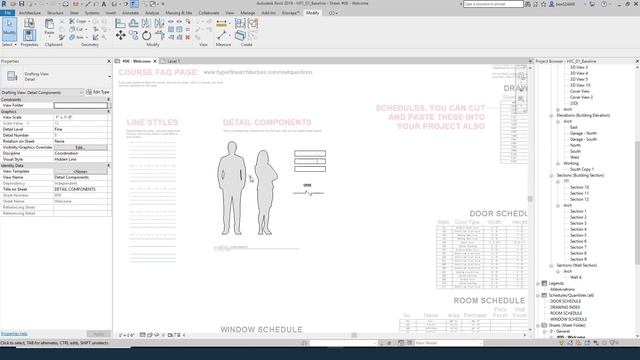
Task: Click the Properties help link
Action: (x=14, y=333)
